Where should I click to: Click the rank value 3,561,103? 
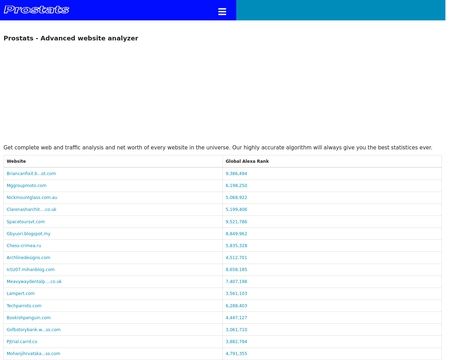[x=236, y=294]
